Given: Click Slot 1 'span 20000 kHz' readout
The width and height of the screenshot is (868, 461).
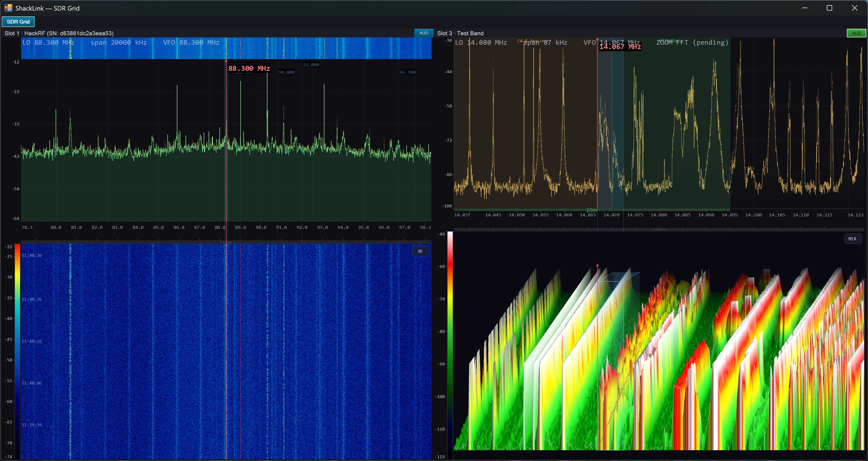Looking at the screenshot, I should coord(118,42).
